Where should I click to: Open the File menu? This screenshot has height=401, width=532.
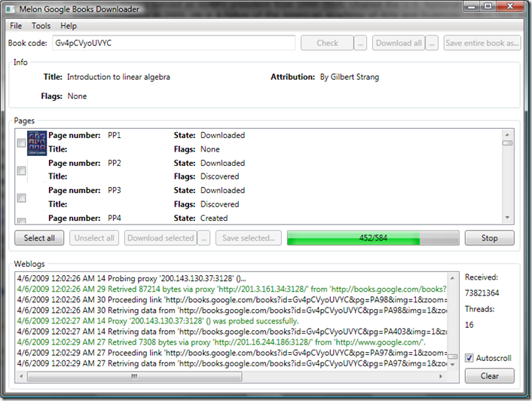[16, 26]
